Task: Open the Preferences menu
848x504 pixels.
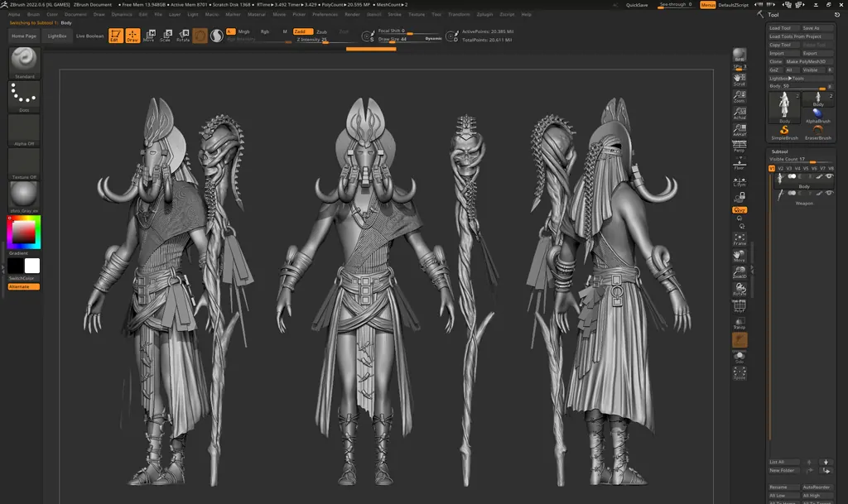Action: pyautogui.click(x=325, y=15)
